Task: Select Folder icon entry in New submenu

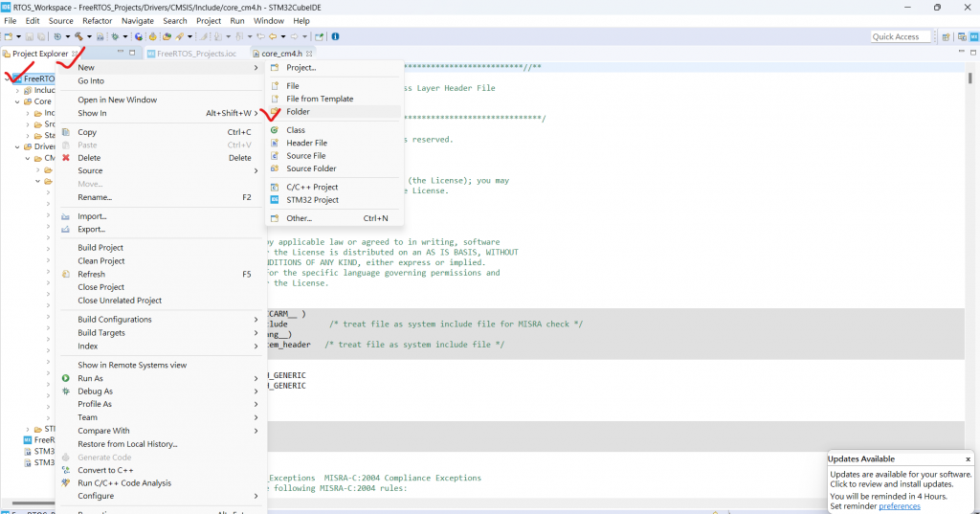Action: point(275,112)
